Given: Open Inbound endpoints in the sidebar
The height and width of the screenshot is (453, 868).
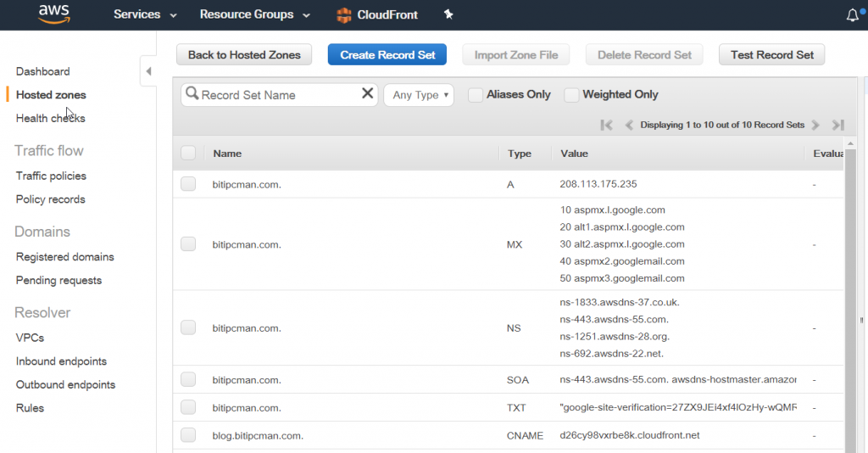Looking at the screenshot, I should [x=61, y=361].
